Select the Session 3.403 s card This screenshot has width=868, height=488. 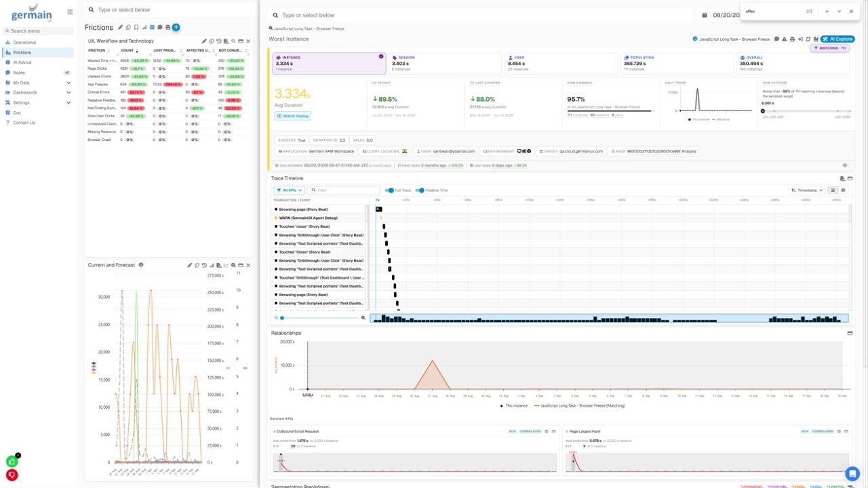coord(444,63)
